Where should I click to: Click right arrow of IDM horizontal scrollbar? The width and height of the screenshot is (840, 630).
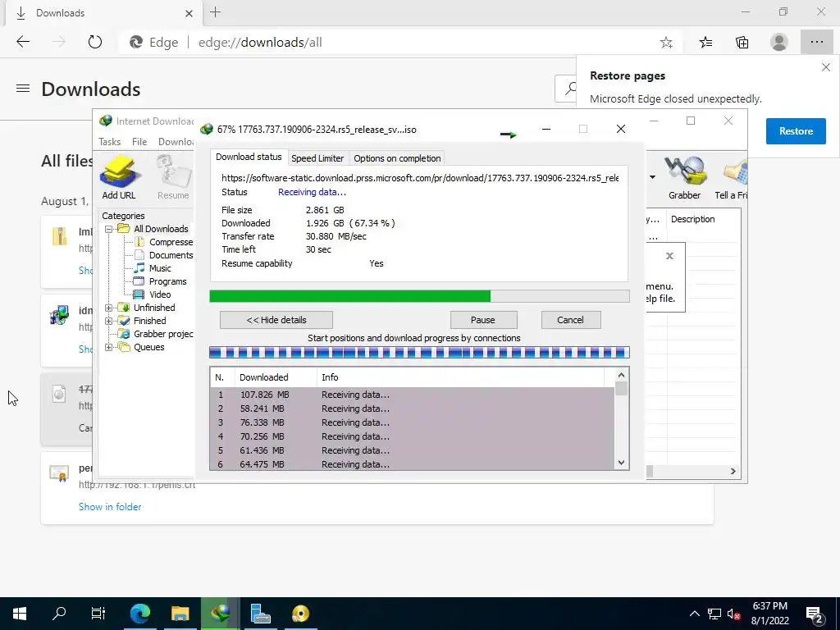click(x=733, y=472)
